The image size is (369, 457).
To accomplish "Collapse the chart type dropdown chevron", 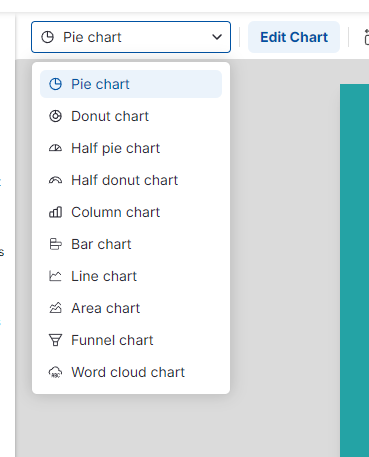I will pyautogui.click(x=217, y=37).
